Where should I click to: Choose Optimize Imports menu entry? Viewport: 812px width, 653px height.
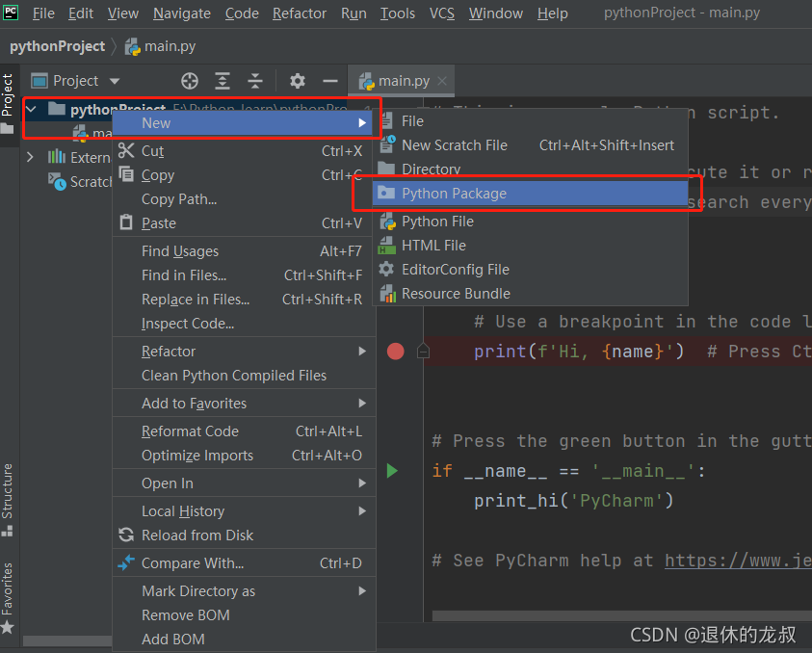click(x=244, y=456)
